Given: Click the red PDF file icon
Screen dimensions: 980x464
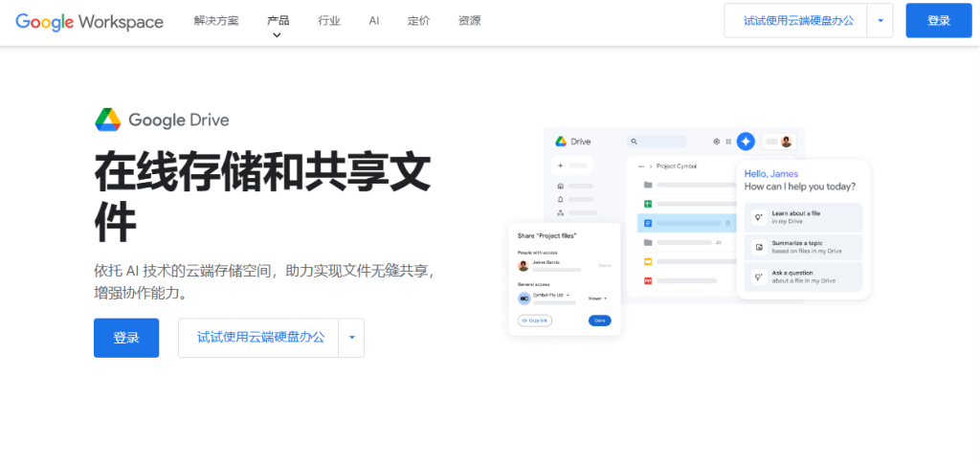Looking at the screenshot, I should click(648, 280).
